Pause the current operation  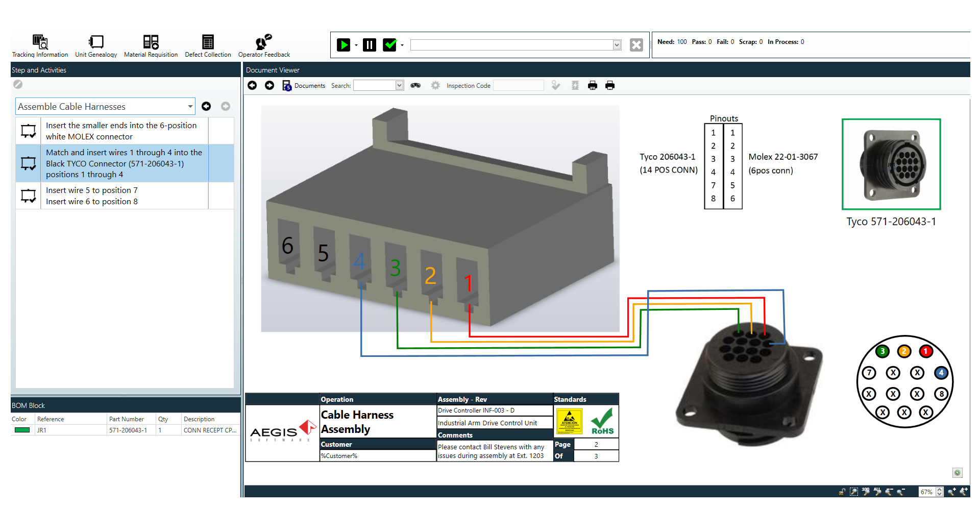point(370,45)
